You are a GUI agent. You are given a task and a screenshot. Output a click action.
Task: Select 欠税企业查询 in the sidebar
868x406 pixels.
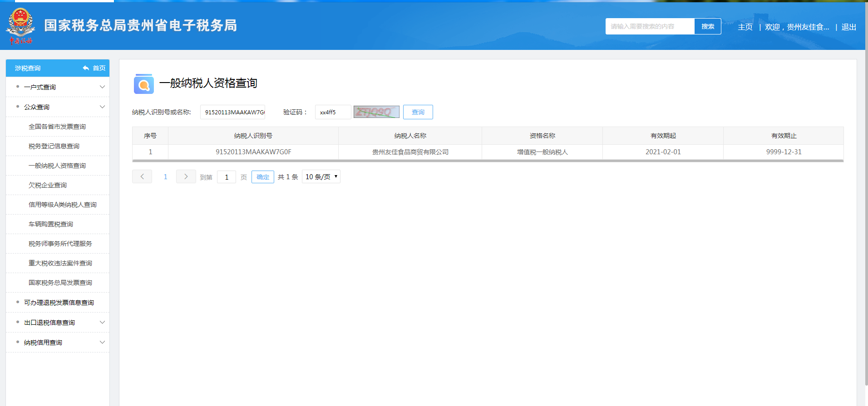click(48, 185)
